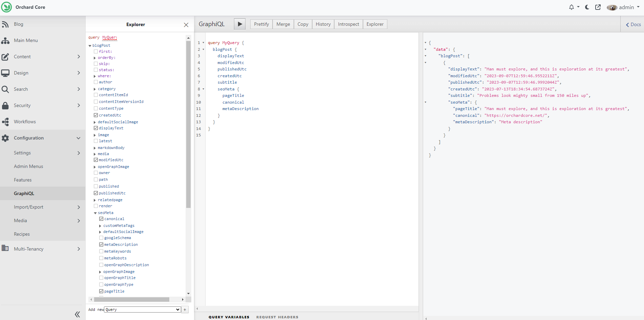Click the MyQuery name field in Explorer

(x=109, y=38)
